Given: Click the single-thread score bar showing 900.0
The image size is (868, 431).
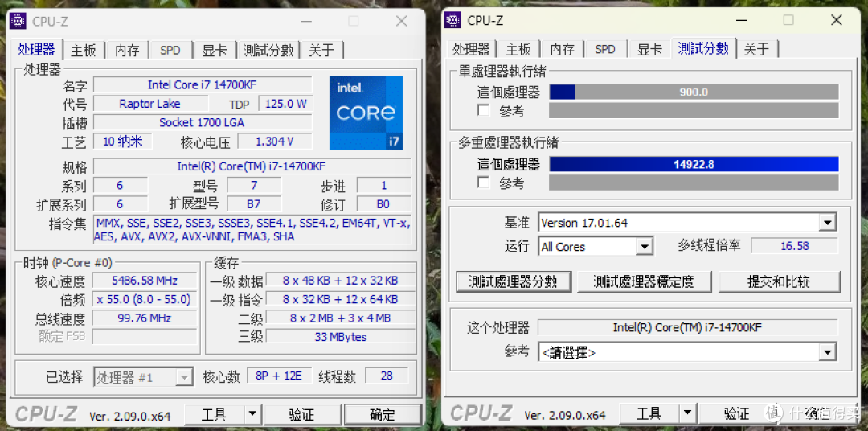Looking at the screenshot, I should pos(694,92).
